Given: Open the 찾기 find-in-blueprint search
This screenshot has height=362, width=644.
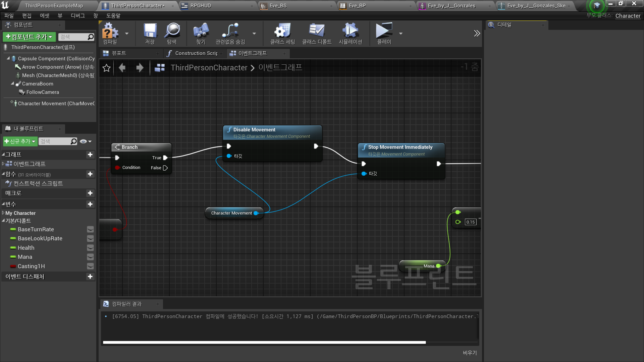Looking at the screenshot, I should [x=201, y=33].
